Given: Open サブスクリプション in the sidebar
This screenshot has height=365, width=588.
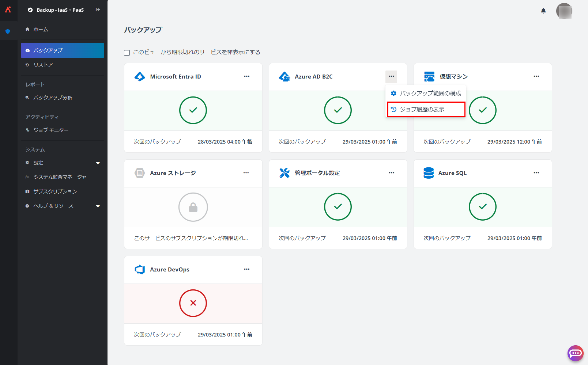Looking at the screenshot, I should [x=63, y=191].
